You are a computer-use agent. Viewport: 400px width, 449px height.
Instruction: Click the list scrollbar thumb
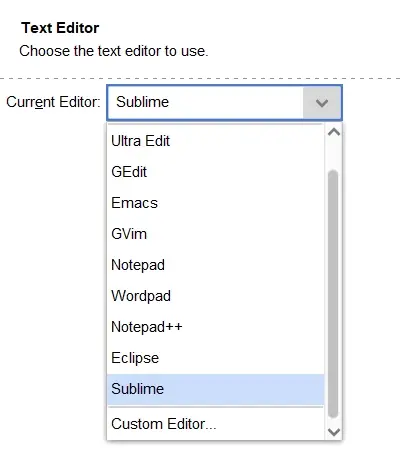tap(333, 294)
